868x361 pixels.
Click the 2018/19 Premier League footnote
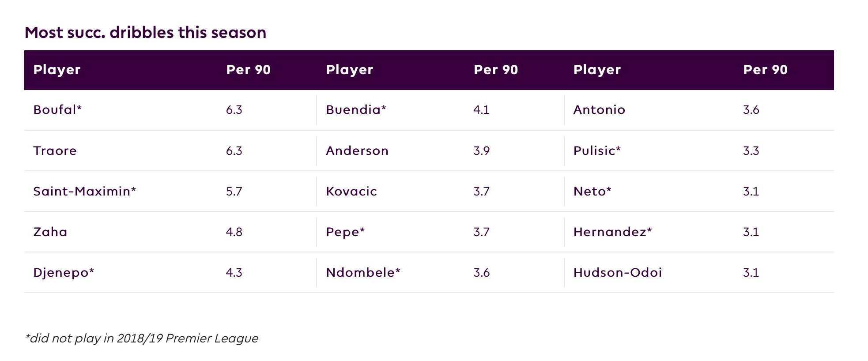(142, 338)
